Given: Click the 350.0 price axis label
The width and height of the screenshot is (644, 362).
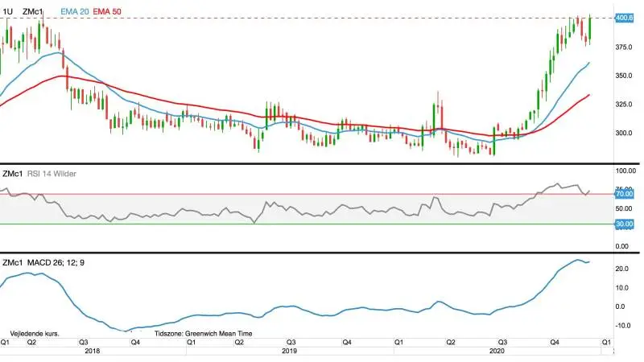Looking at the screenshot, I should [623, 76].
